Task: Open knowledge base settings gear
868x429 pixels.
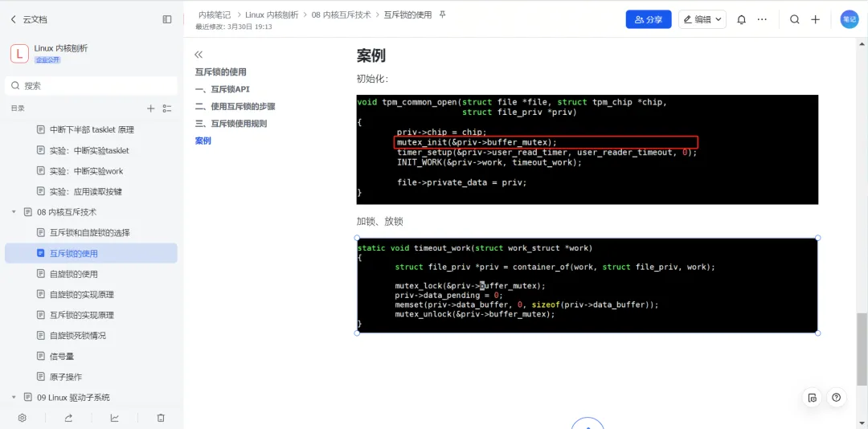Action: click(x=23, y=418)
